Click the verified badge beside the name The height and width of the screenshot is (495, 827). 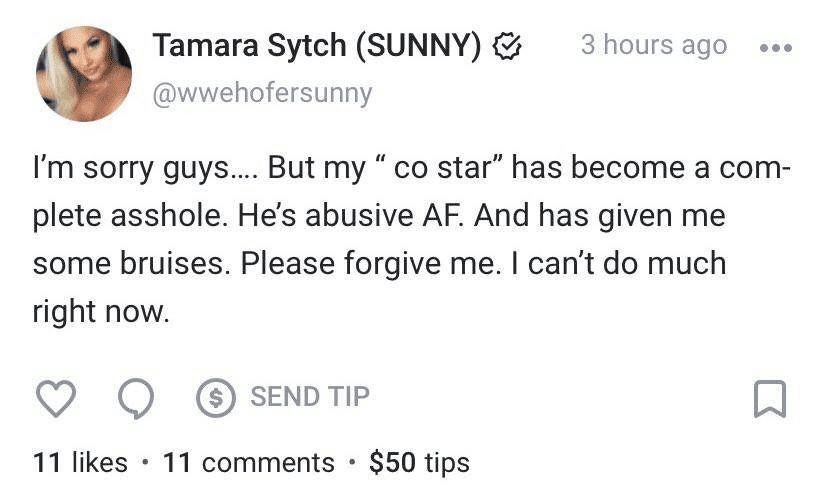[x=508, y=46]
